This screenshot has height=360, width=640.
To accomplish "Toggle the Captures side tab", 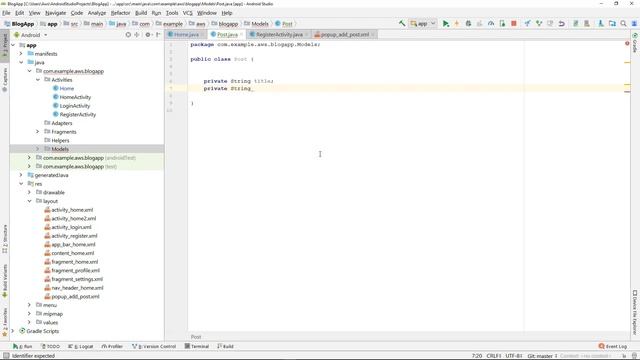I will tap(4, 80).
